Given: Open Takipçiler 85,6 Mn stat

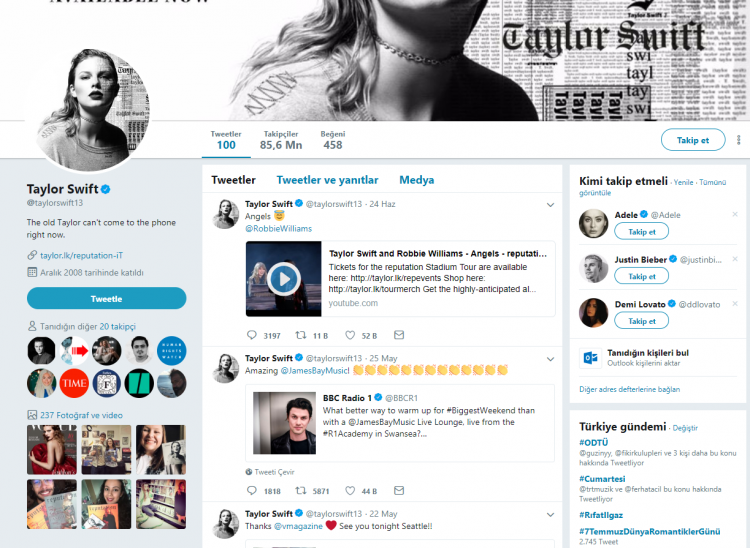Looking at the screenshot, I should coord(281,141).
